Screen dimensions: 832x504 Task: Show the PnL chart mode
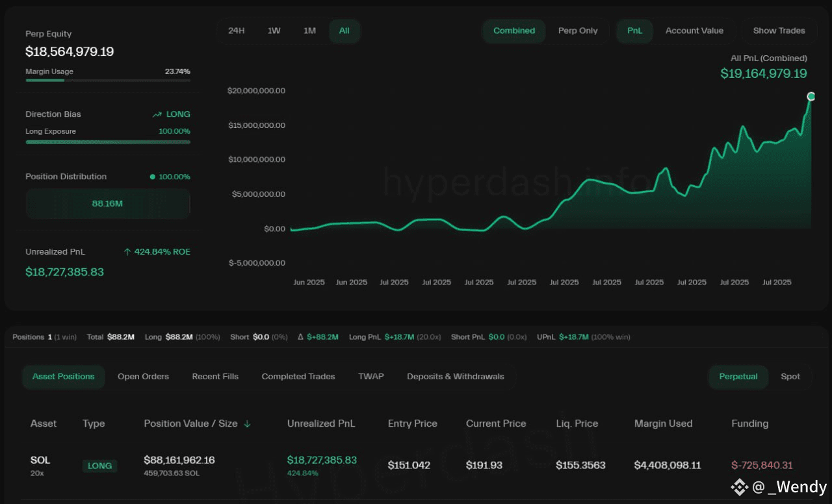(635, 31)
